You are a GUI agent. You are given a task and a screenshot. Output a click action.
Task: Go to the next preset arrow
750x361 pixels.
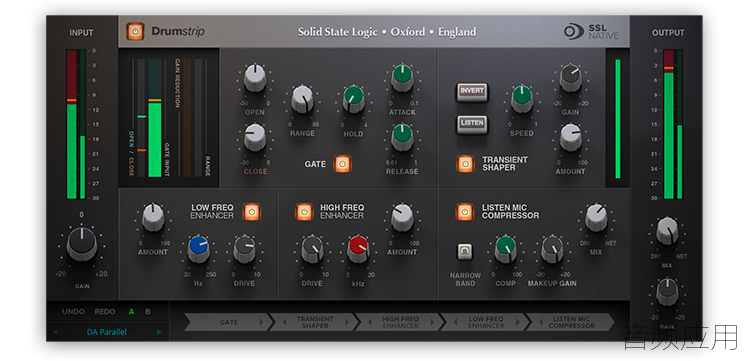(159, 332)
